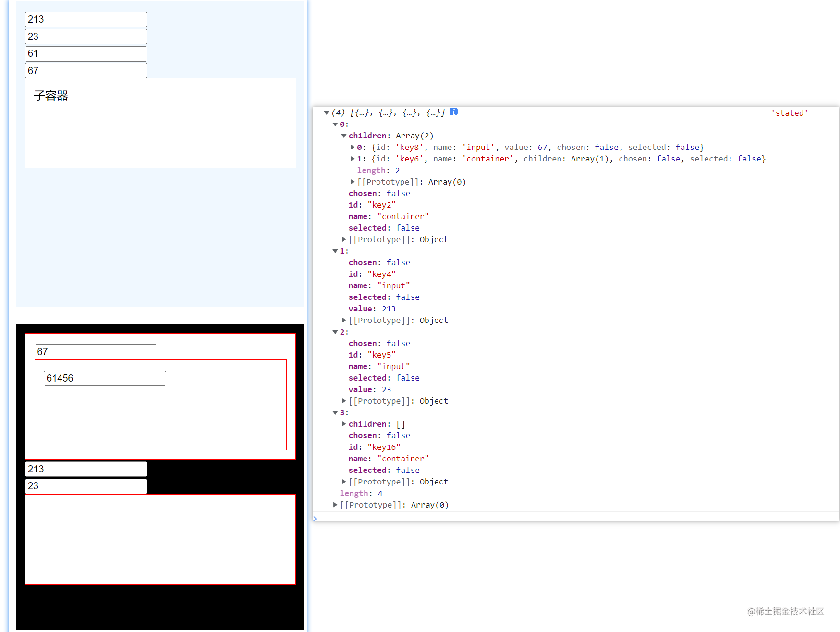Image resolution: width=840 pixels, height=632 pixels.
Task: Click the id "key2" property
Action: pos(372,205)
